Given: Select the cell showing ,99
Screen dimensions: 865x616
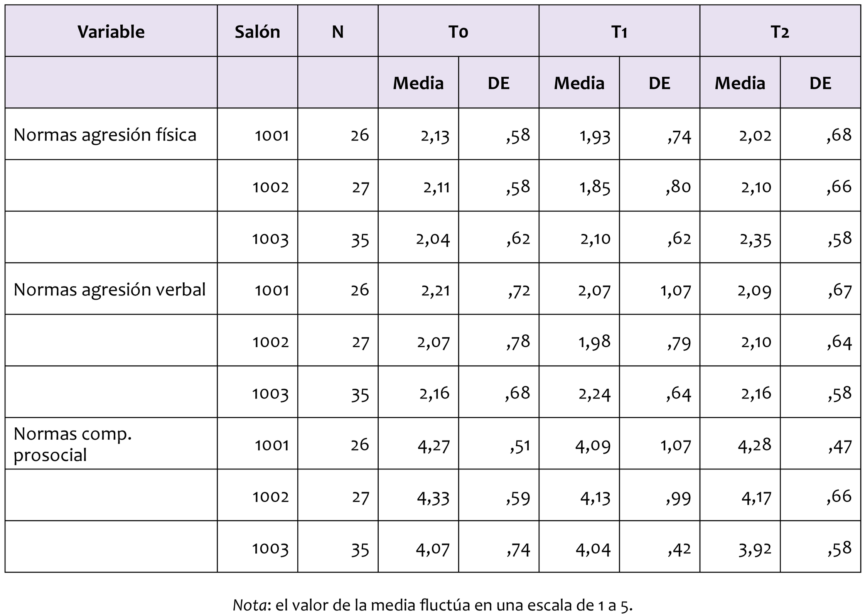Looking at the screenshot, I should point(679,498).
